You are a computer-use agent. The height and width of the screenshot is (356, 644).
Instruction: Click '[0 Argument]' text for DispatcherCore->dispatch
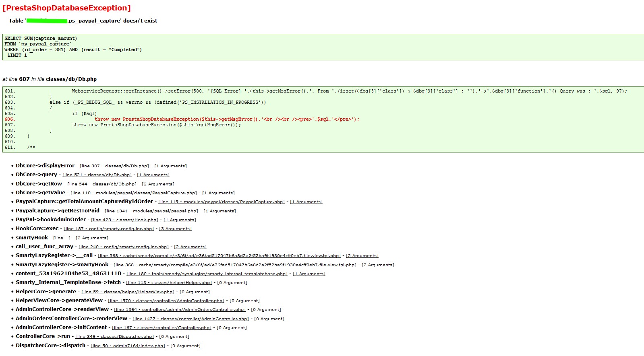click(x=185, y=346)
